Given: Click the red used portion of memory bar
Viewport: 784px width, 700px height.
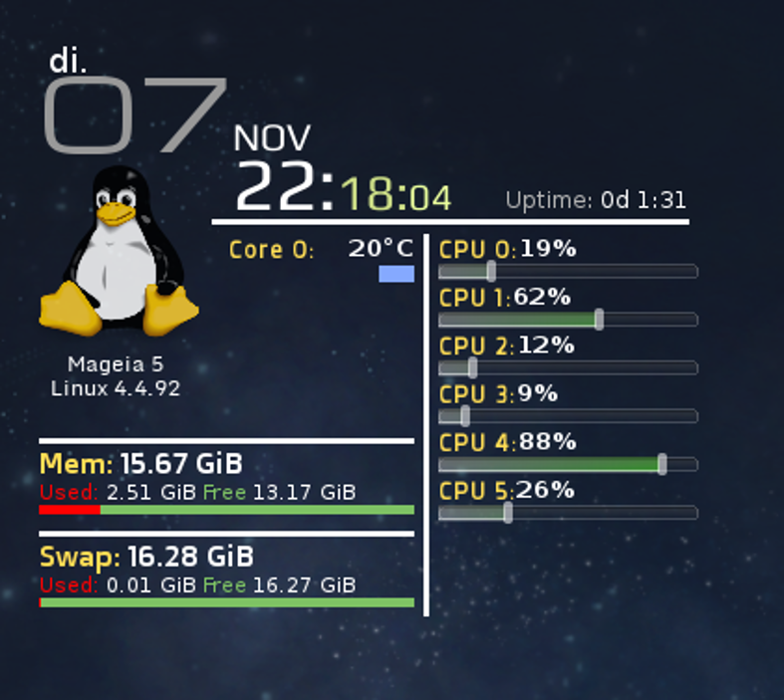Looking at the screenshot, I should (x=70, y=510).
